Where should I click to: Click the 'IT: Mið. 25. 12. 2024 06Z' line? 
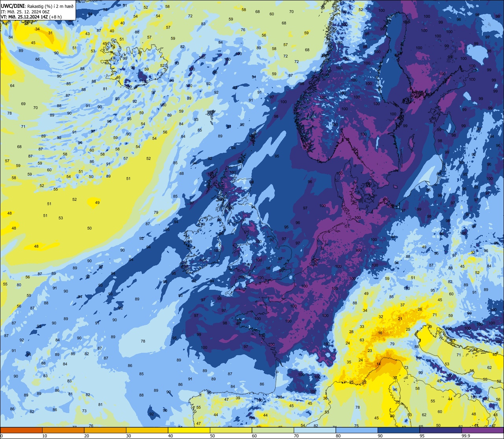[x=25, y=11]
